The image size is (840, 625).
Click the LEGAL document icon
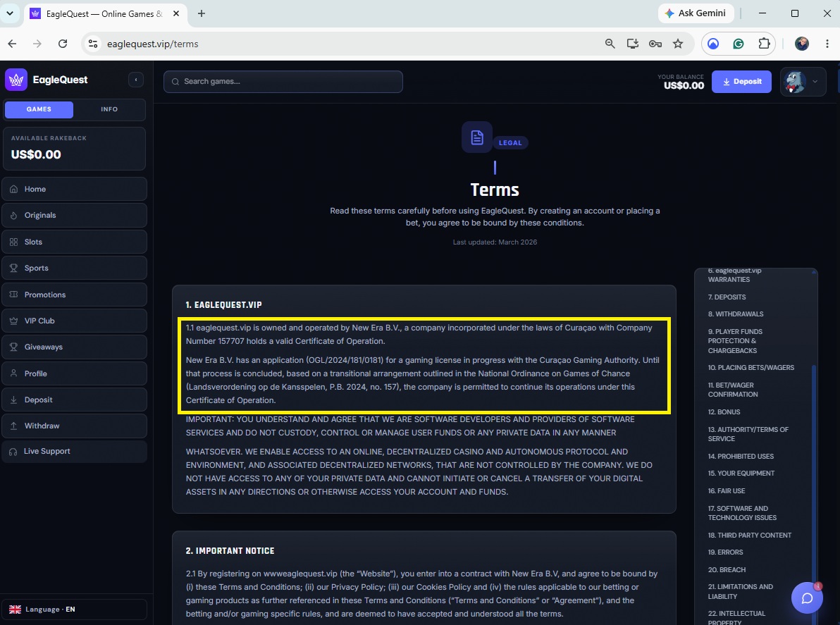click(477, 137)
